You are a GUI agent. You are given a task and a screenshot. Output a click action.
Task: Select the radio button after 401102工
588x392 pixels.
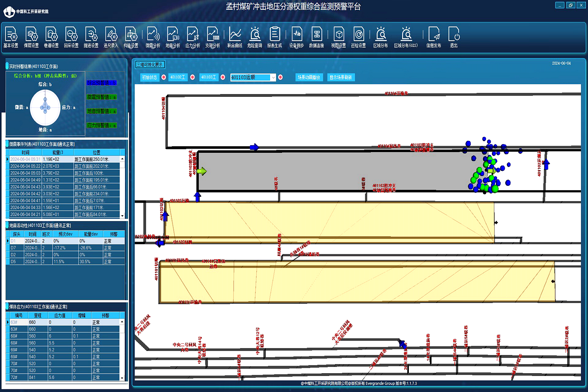click(192, 77)
